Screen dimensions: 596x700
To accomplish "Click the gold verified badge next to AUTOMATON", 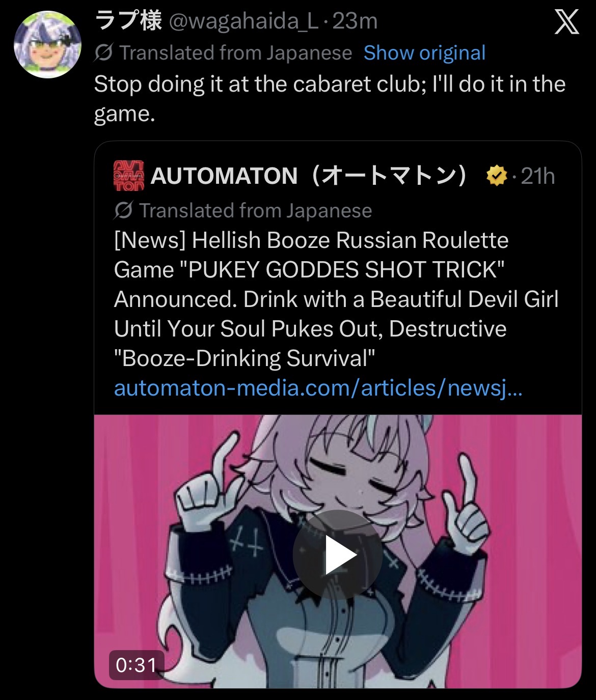I will pyautogui.click(x=497, y=176).
